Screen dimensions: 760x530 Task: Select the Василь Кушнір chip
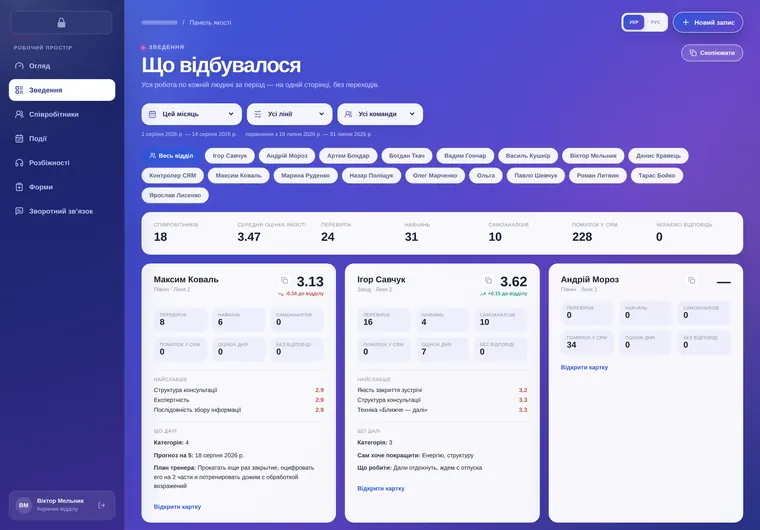coord(528,156)
